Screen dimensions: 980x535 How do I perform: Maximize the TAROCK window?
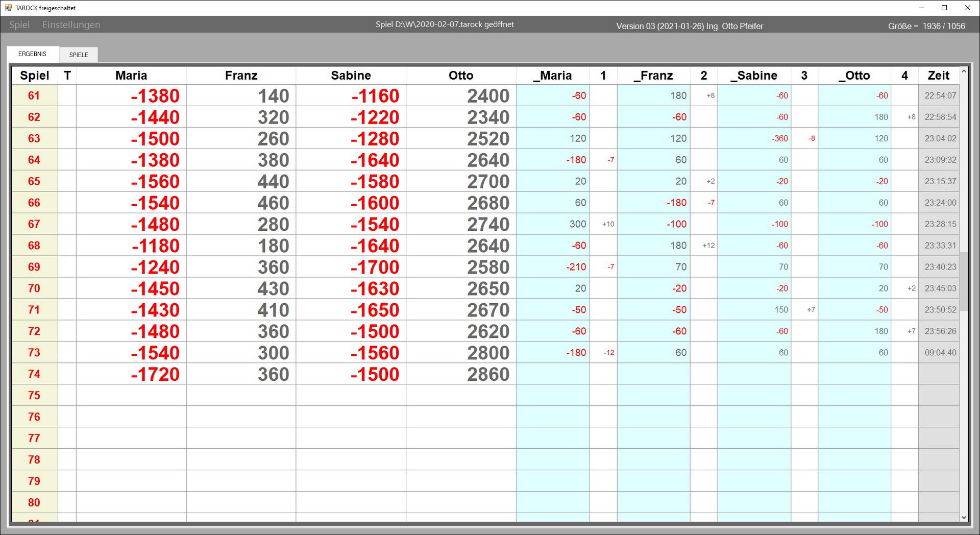point(944,8)
